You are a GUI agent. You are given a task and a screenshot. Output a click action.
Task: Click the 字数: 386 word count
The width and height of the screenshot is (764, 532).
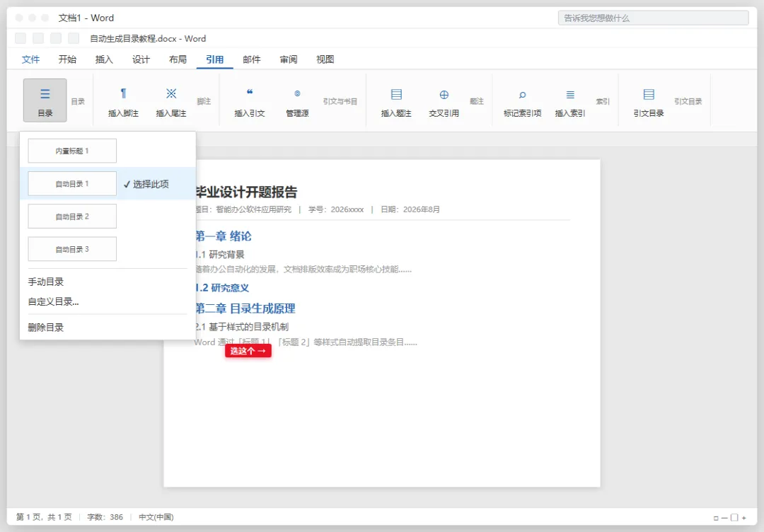[x=105, y=517]
